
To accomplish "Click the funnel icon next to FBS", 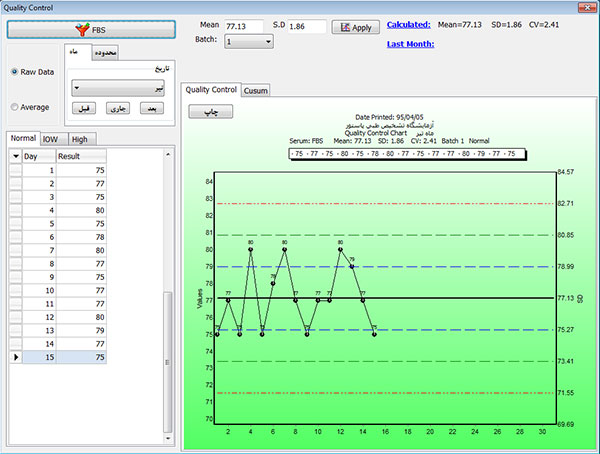I will (x=82, y=29).
